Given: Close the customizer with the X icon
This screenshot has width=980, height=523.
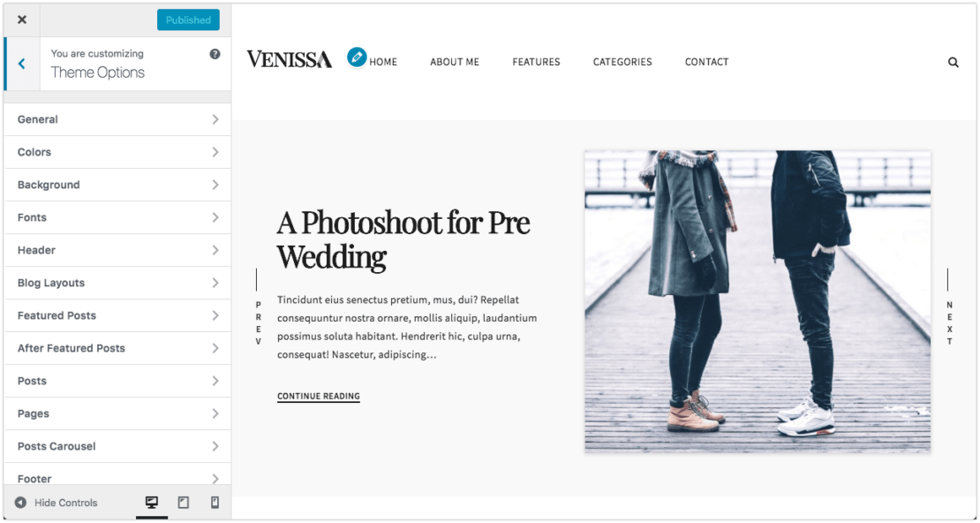Looking at the screenshot, I should 22,19.
